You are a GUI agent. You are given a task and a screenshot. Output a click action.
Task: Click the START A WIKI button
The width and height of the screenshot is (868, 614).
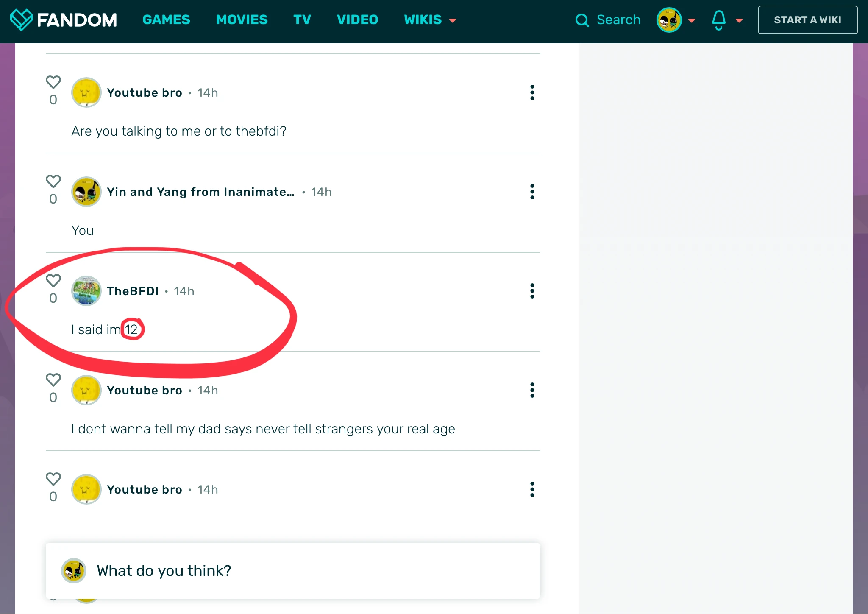[807, 20]
